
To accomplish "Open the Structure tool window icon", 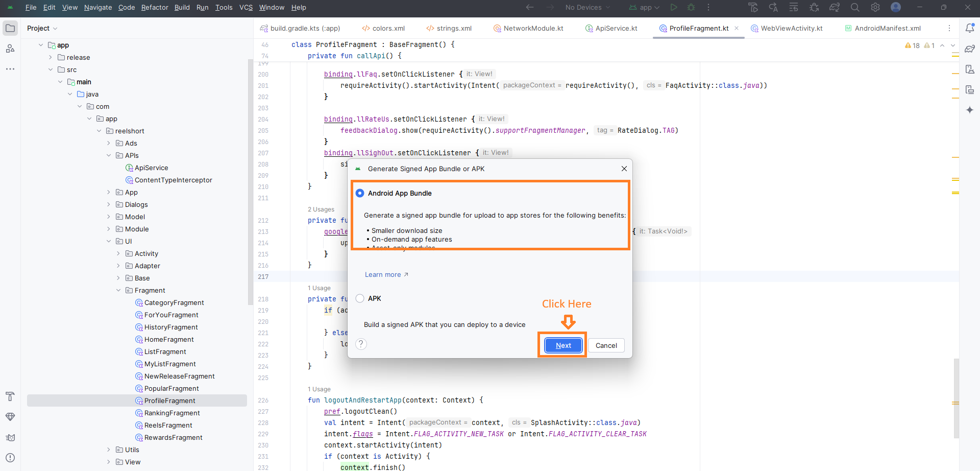I will 10,49.
